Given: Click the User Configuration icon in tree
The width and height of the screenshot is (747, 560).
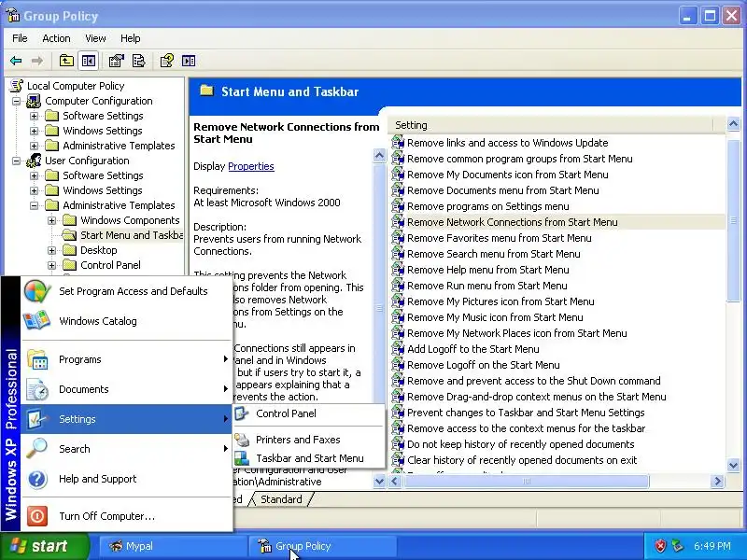Looking at the screenshot, I should (x=34, y=161).
